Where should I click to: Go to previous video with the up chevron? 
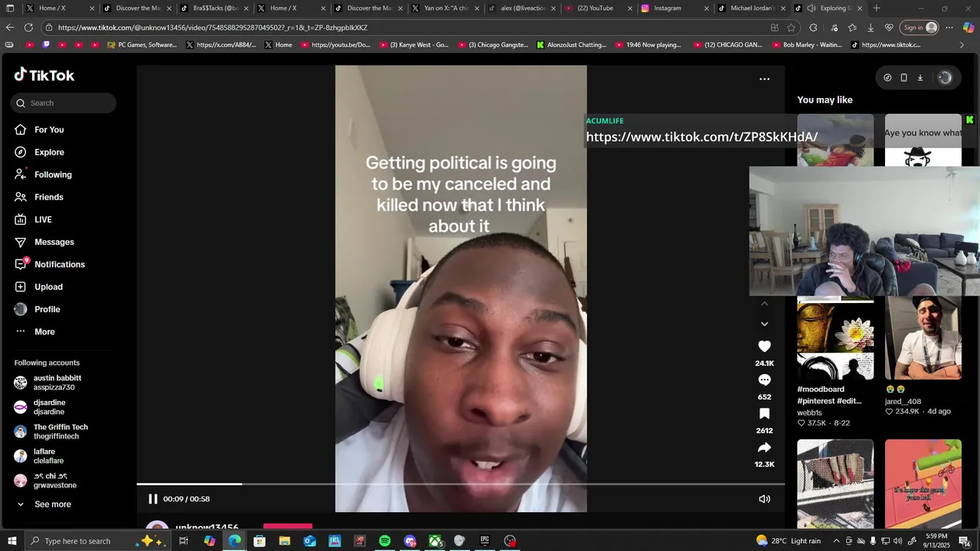[x=764, y=304]
